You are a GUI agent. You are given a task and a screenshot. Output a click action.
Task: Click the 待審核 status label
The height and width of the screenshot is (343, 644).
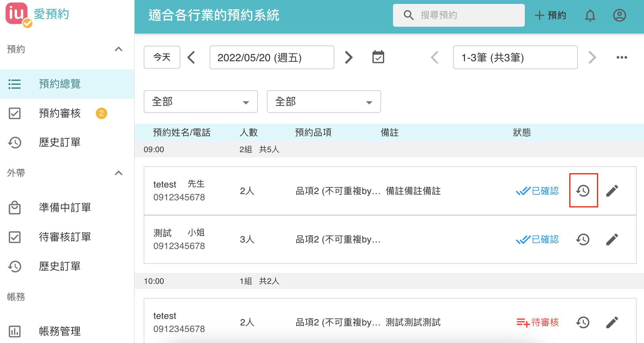[x=537, y=322]
